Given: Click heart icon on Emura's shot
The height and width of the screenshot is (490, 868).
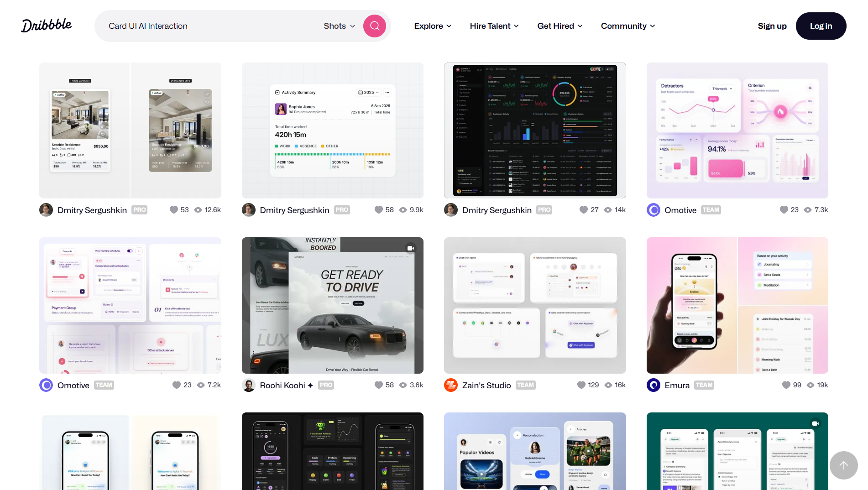Looking at the screenshot, I should [786, 385].
